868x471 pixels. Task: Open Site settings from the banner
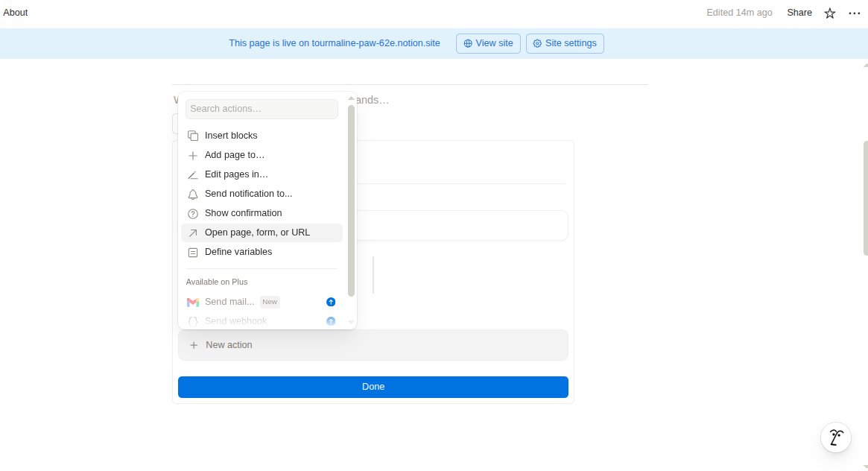point(565,43)
